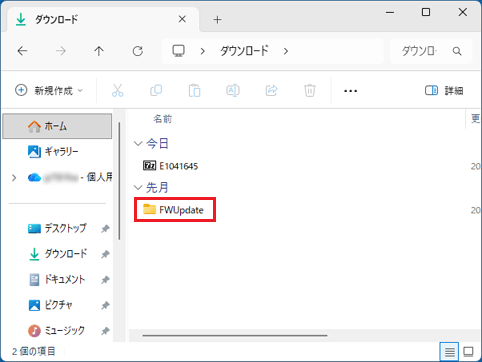482x362 pixels.
Task: Open ドキュメント in quick access
Action: [57, 279]
